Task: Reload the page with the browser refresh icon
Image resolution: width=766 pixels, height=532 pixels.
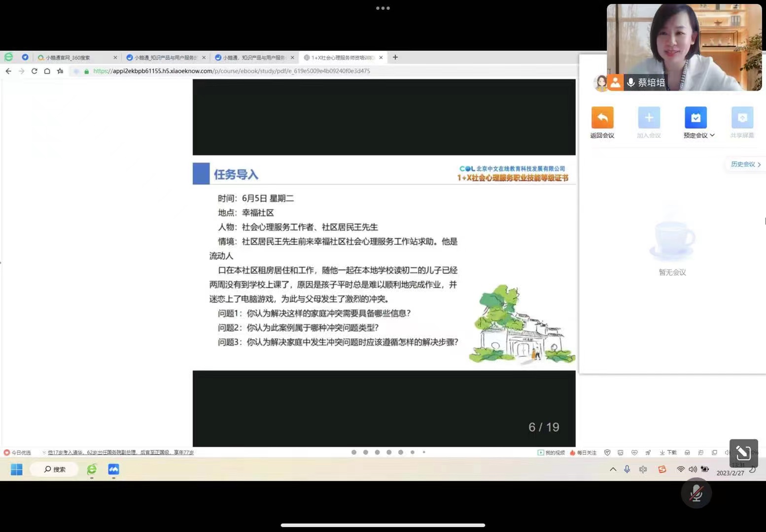Action: point(35,71)
